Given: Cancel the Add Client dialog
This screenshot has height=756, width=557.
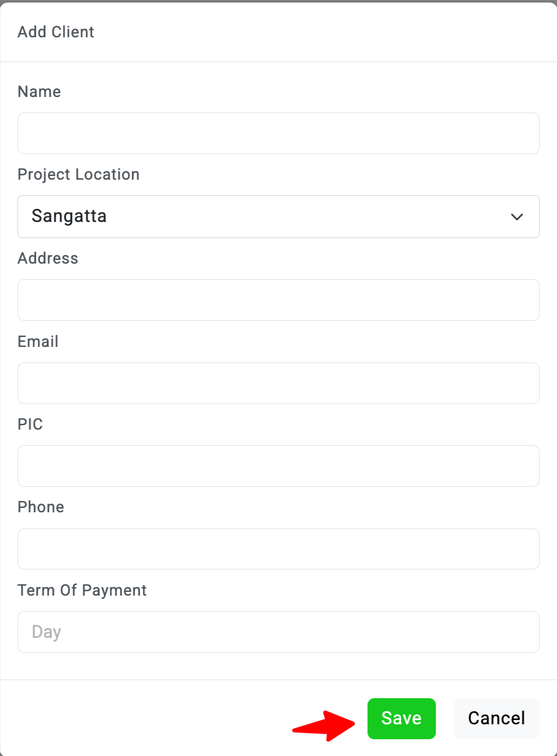Looking at the screenshot, I should [496, 719].
